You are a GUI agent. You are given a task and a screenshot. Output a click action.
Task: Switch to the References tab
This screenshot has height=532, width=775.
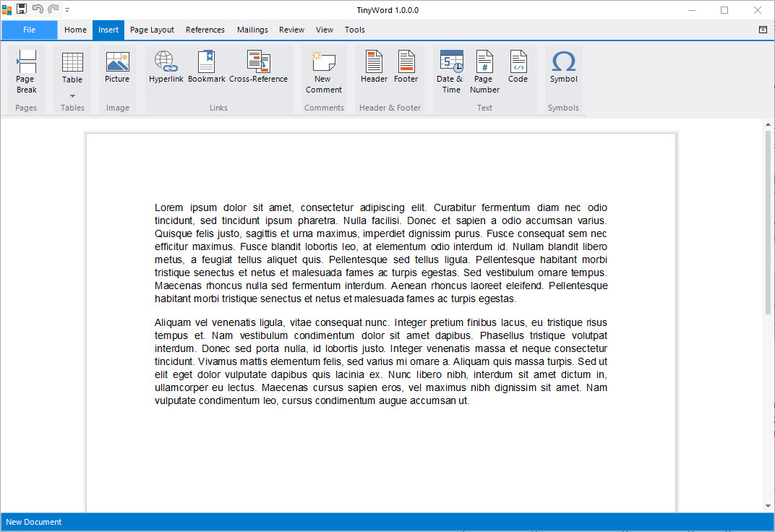coord(205,30)
